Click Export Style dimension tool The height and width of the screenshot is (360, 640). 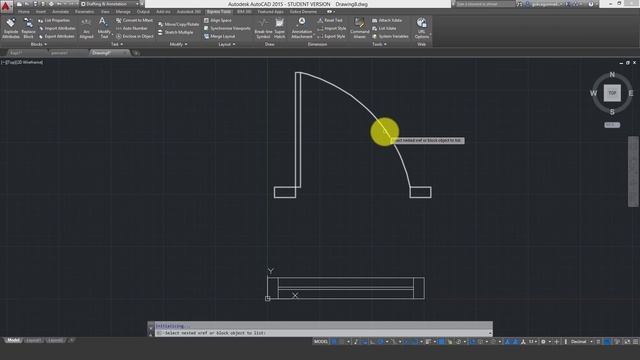click(x=331, y=36)
